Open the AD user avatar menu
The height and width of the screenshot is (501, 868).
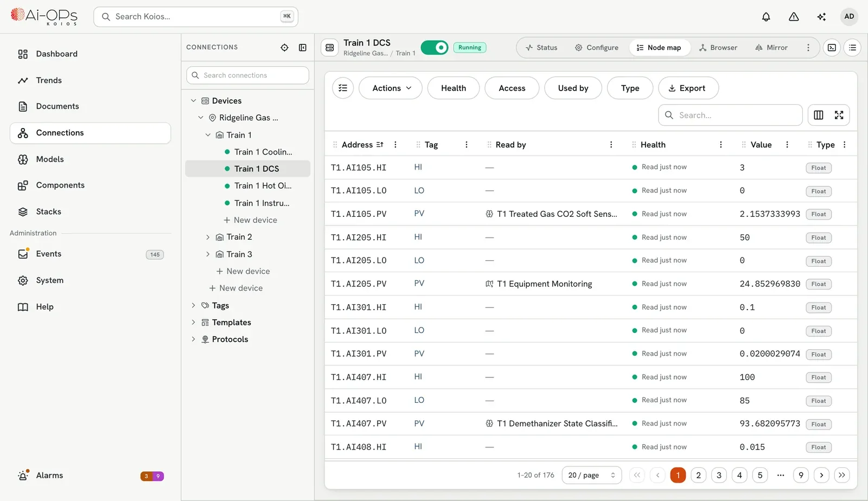click(849, 17)
